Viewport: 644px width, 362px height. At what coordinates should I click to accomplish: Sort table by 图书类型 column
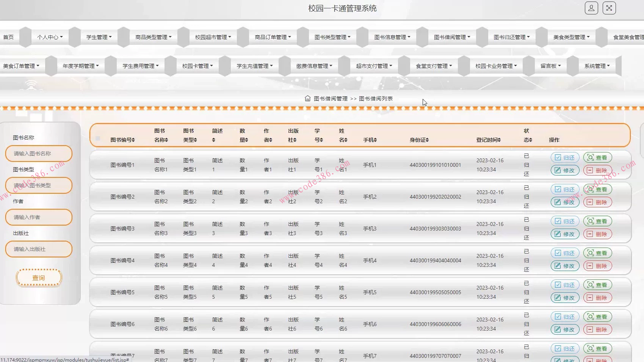[190, 135]
